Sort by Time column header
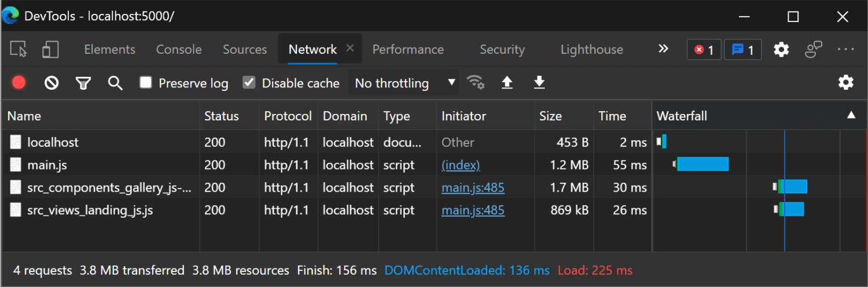The height and width of the screenshot is (287, 868). (623, 116)
